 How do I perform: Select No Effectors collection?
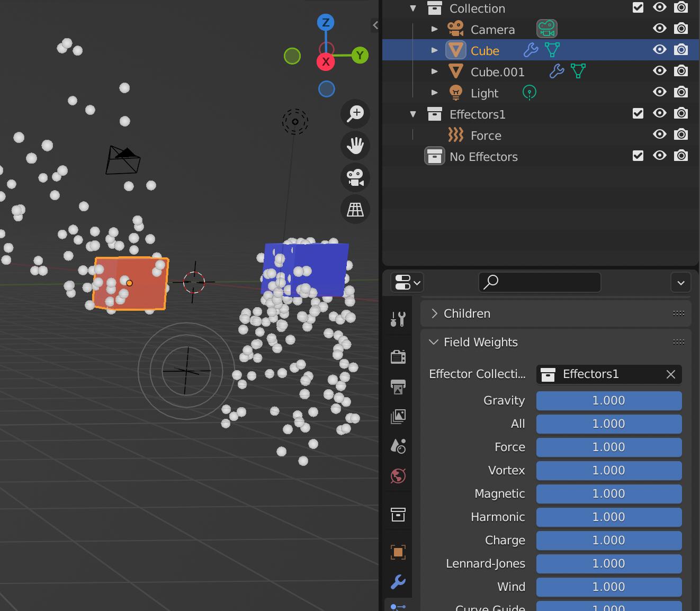tap(483, 157)
